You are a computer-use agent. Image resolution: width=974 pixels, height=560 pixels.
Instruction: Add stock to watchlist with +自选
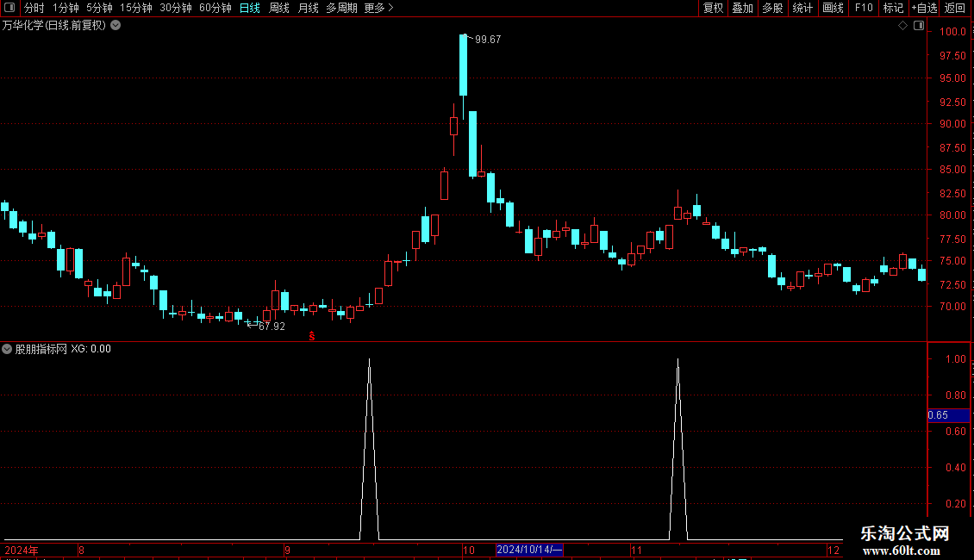[924, 8]
